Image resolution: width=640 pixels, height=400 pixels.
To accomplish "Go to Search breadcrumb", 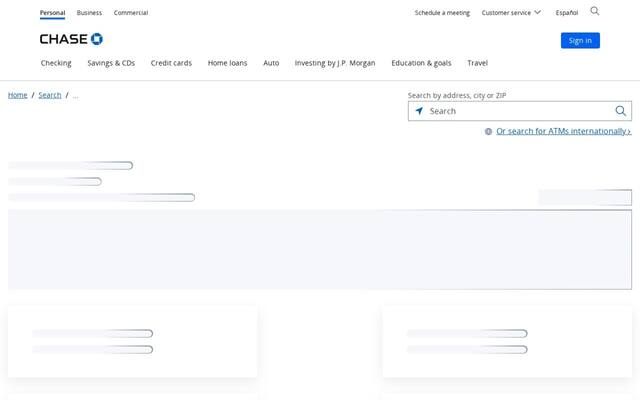I will tap(50, 95).
